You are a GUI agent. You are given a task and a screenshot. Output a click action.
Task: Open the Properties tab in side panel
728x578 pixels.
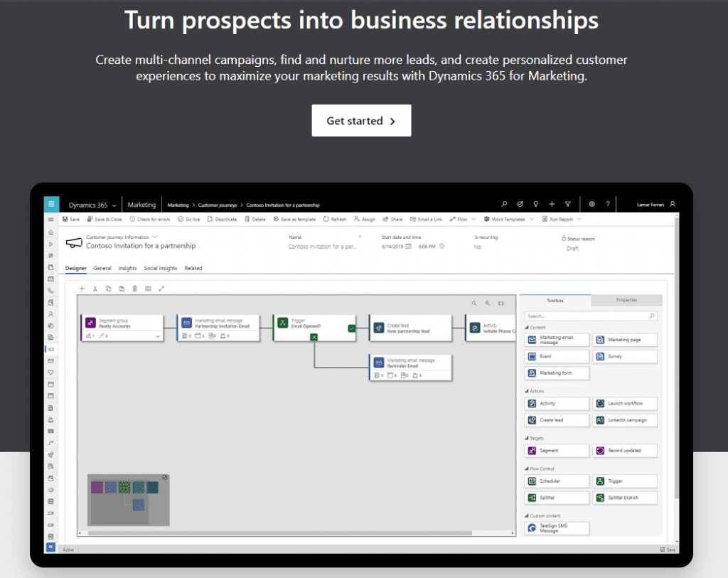pos(626,300)
